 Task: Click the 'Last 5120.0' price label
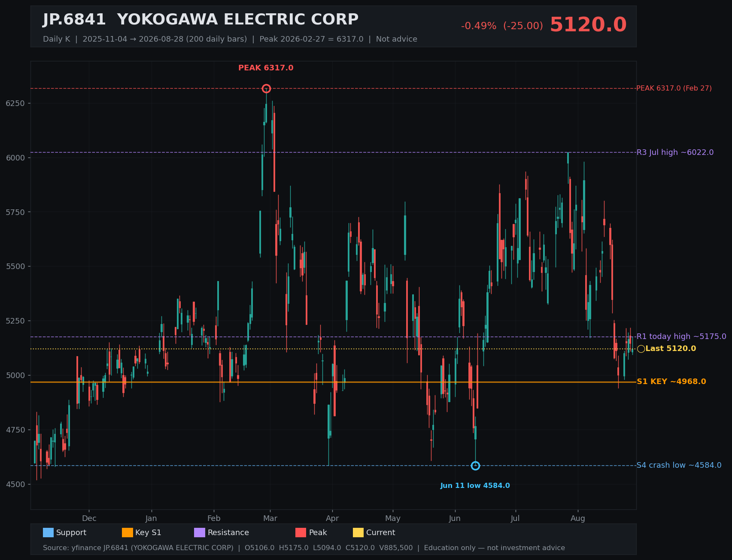click(x=671, y=348)
